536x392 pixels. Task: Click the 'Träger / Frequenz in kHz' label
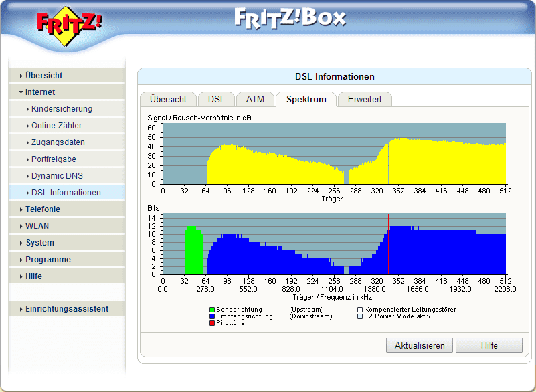click(x=333, y=297)
